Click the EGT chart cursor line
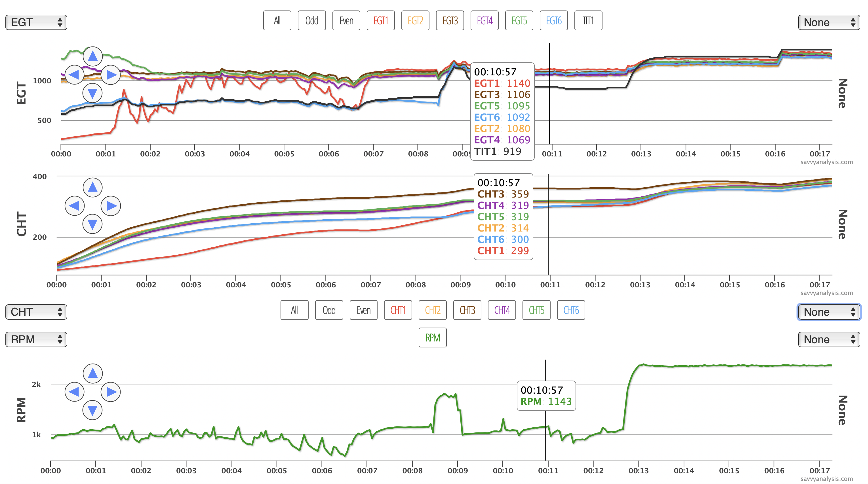Screen dimensions: 868x484 [549, 94]
